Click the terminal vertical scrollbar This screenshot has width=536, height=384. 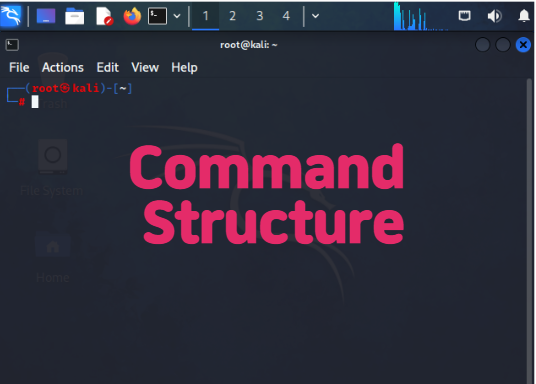[x=530, y=231]
